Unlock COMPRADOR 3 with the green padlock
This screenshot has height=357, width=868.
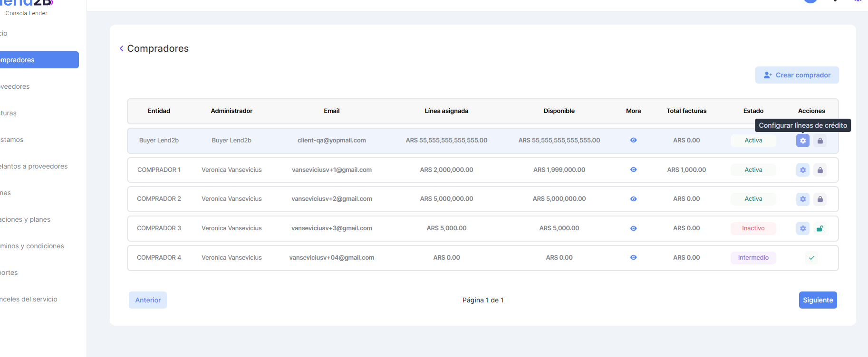point(820,228)
